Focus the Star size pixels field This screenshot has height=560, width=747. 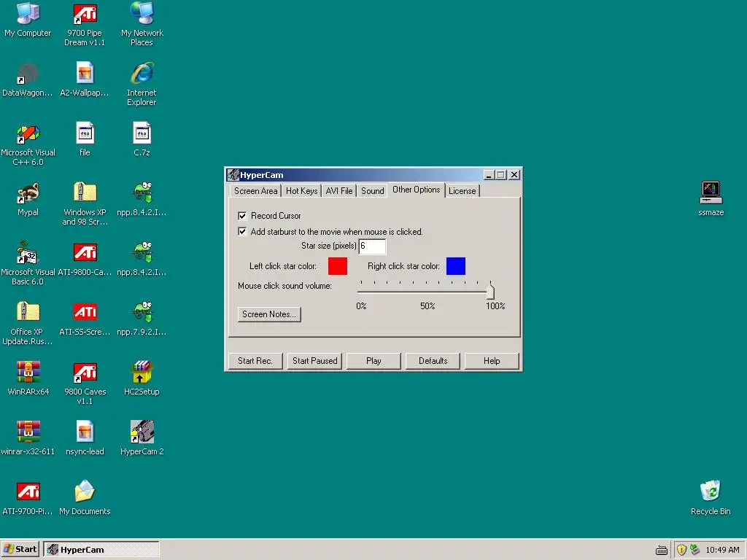(372, 246)
